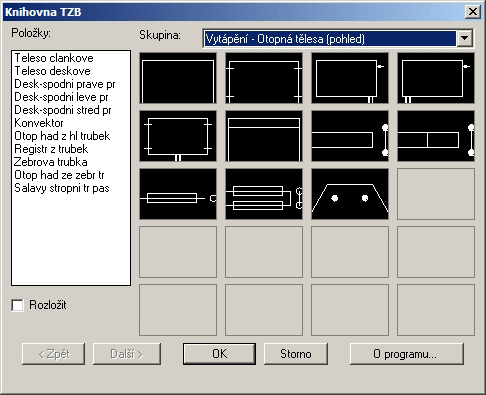This screenshot has width=486, height=395.
Task: Select the panel radiator with side connection ticks
Action: 264,78
